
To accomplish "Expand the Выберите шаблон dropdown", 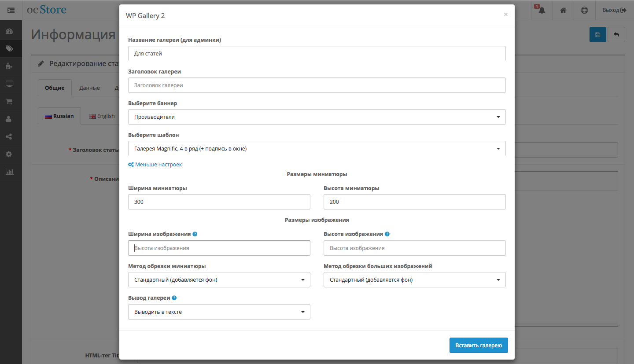I will click(x=317, y=149).
